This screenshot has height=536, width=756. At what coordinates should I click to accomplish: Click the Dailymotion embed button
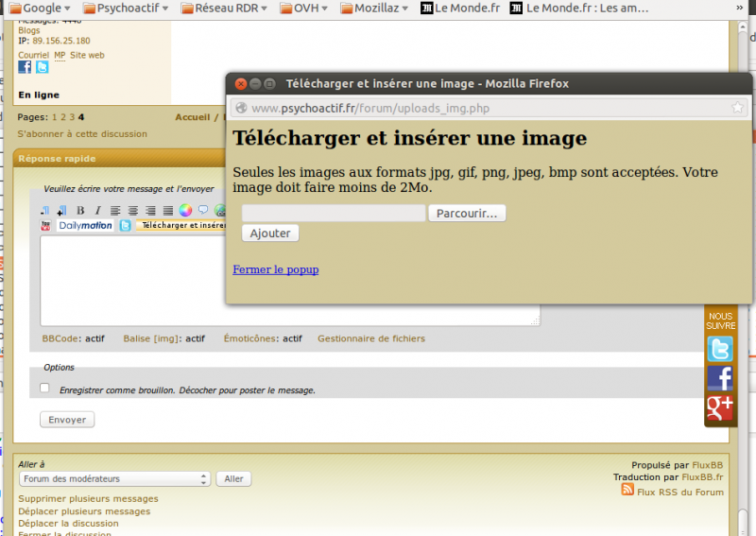(x=85, y=226)
